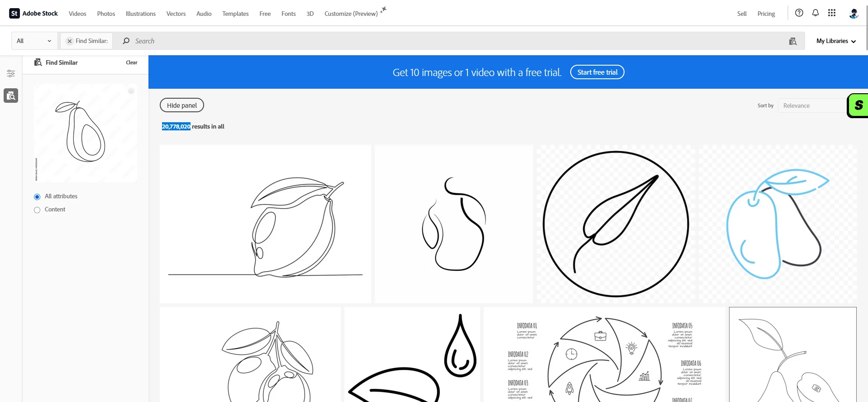Click the free trial banner text
Screen dimensions: 868x402
[477, 72]
